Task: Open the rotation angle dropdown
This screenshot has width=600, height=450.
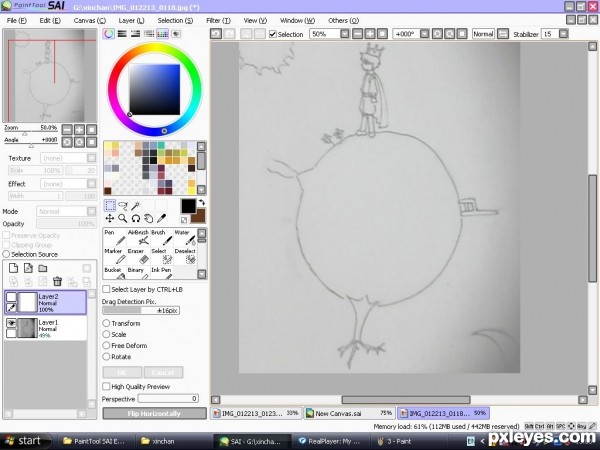Action: coord(424,34)
